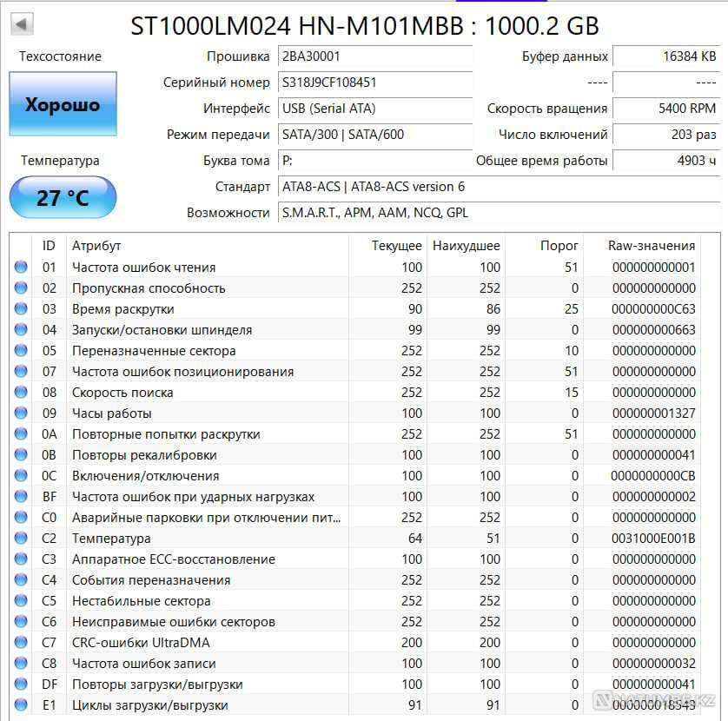Click the Буква тома field P:
728x721 pixels.
click(x=375, y=160)
